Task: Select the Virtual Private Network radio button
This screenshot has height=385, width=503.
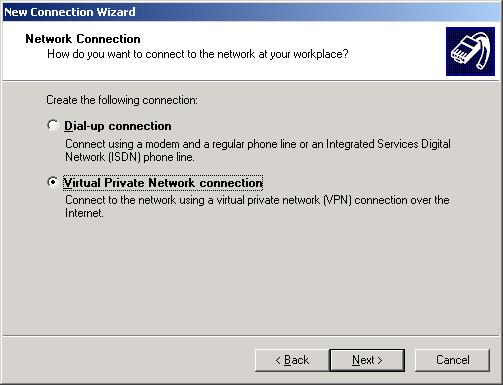Action: click(x=53, y=182)
